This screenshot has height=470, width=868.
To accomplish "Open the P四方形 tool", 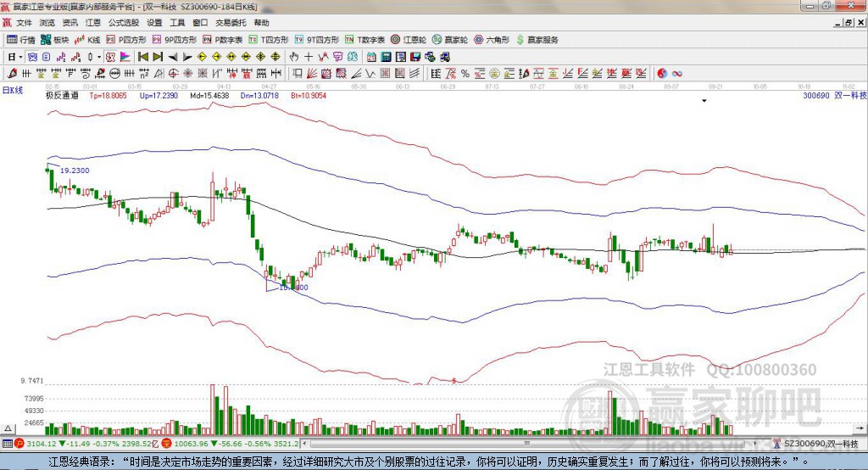I will pyautogui.click(x=125, y=40).
